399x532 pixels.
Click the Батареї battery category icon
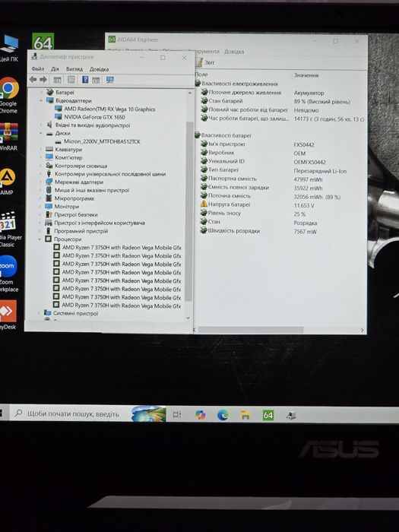click(50, 92)
